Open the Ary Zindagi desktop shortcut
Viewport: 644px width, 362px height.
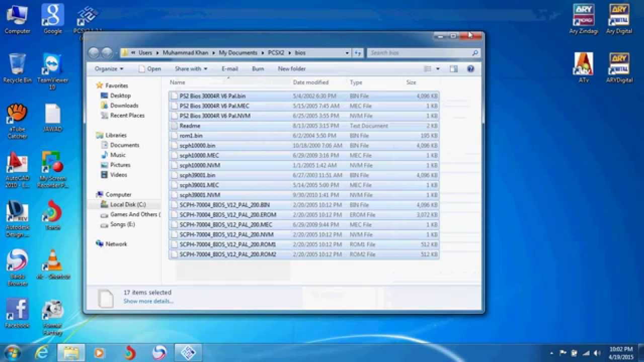pos(584,19)
